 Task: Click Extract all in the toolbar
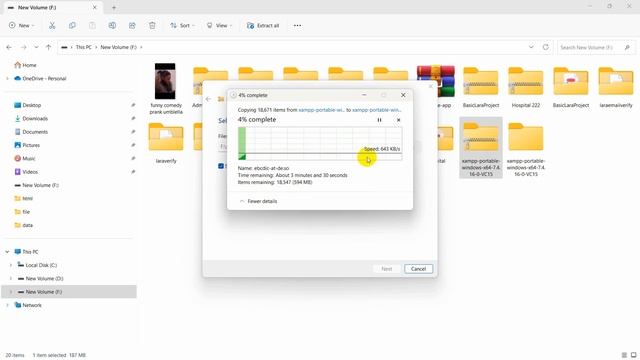pyautogui.click(x=263, y=25)
